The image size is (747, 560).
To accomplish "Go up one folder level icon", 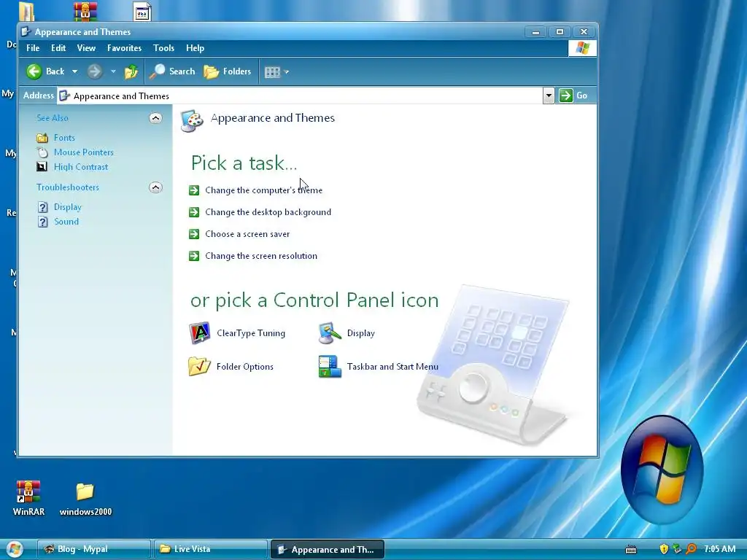I will [x=131, y=71].
